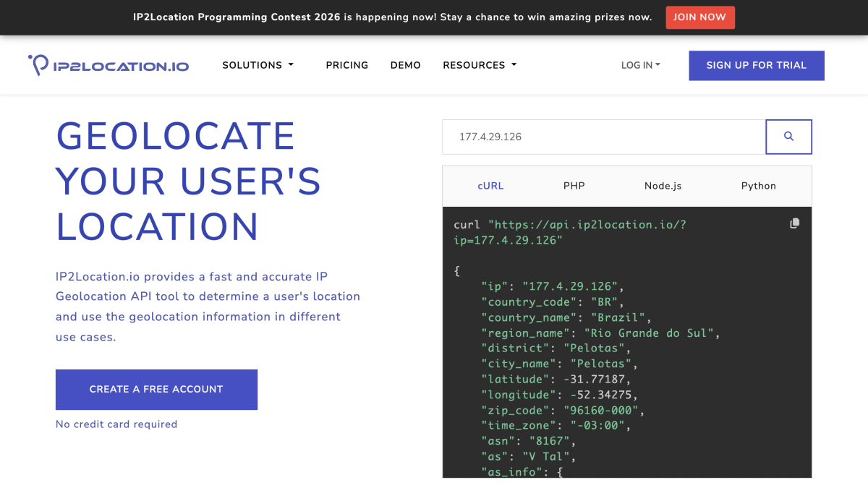Open the Pricing page
The height and width of the screenshot is (488, 868).
[x=347, y=65]
